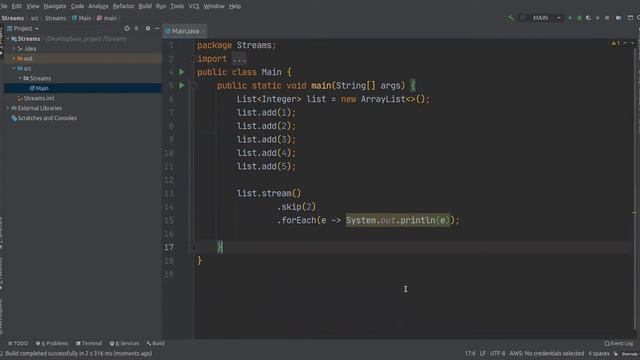Open the Problems tool window
640x360 pixels.
pos(52,343)
